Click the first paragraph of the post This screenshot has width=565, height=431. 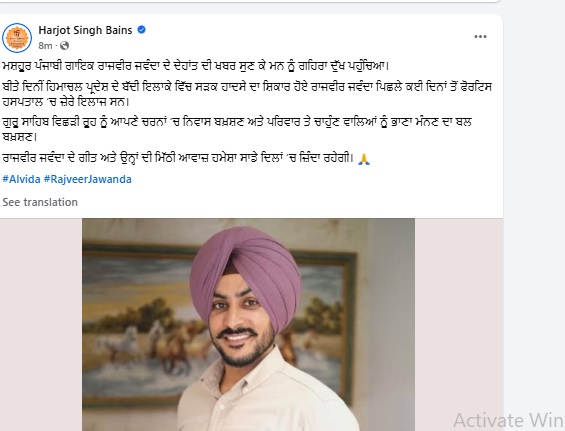[x=195, y=66]
